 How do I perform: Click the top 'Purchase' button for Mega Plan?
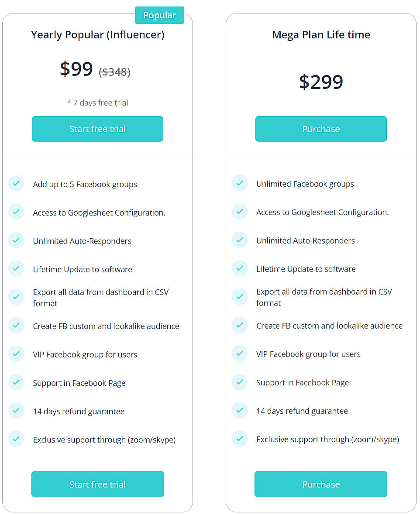(x=321, y=129)
